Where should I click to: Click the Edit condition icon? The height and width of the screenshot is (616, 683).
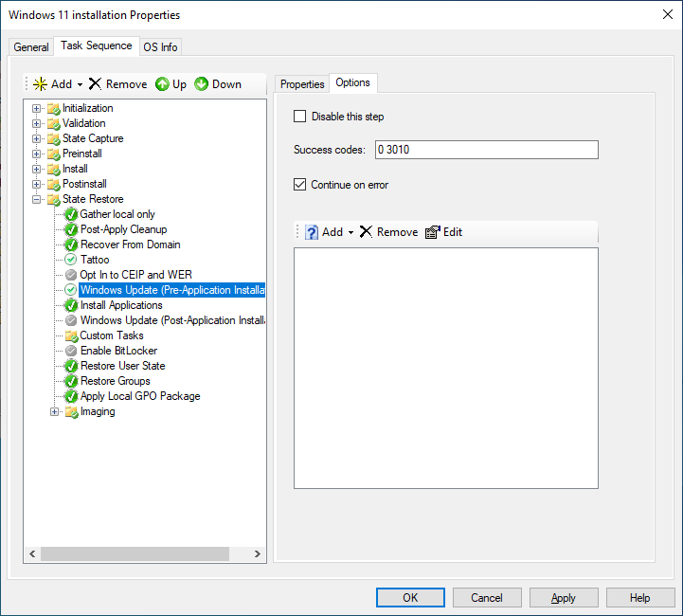click(433, 232)
